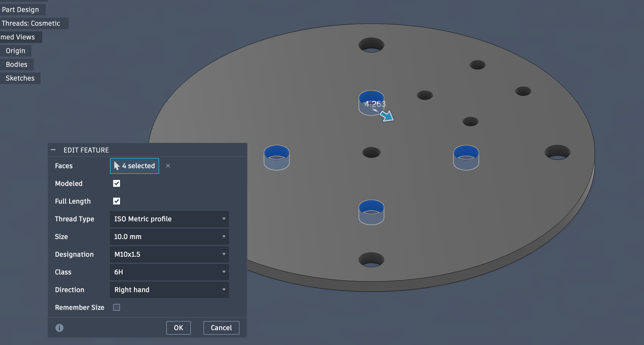Click the blue thread depth arrow manipulator
This screenshot has height=345, width=644.
click(387, 116)
